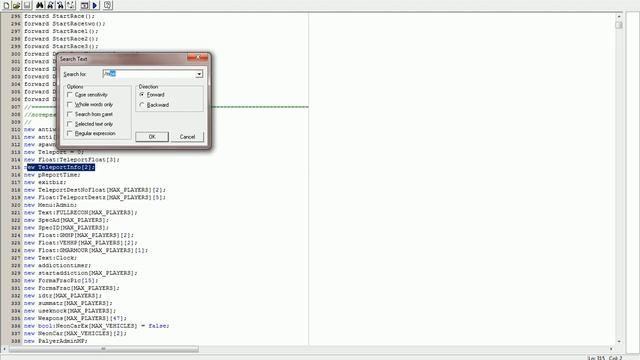
Task: Click the Find binoculars toolbar icon
Action: pyautogui.click(x=40, y=5)
